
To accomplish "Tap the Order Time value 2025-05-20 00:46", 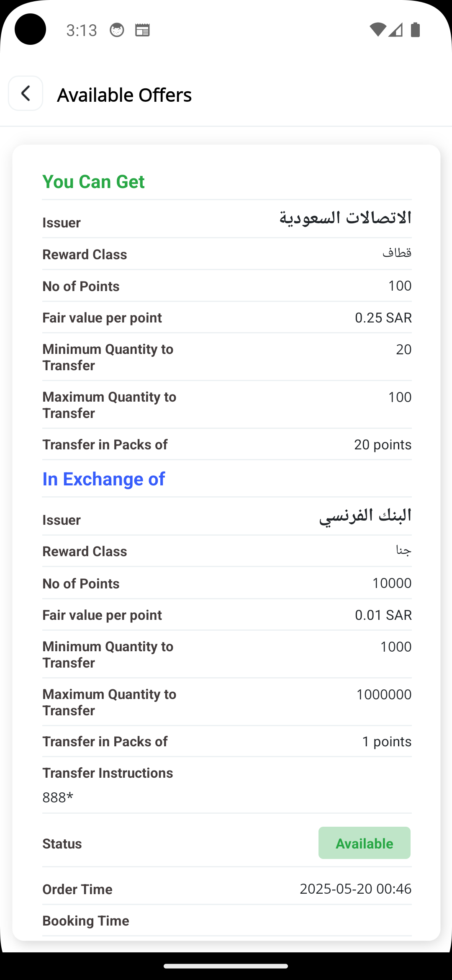I will [x=355, y=889].
